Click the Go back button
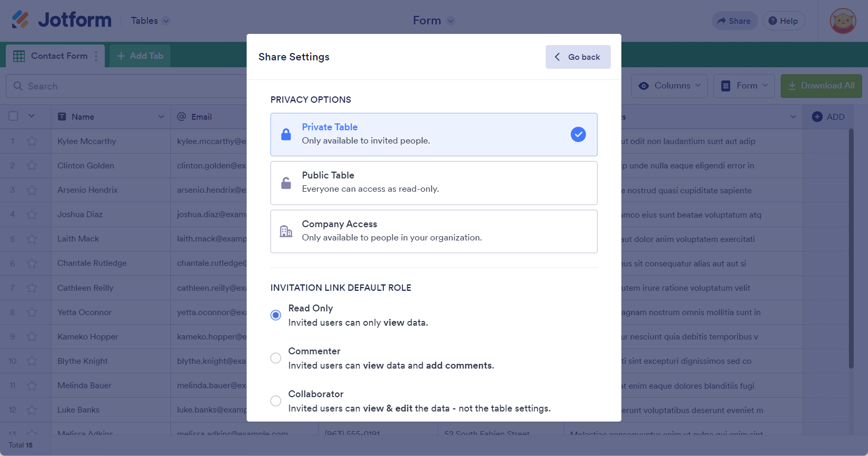The width and height of the screenshot is (868, 456). coord(578,57)
